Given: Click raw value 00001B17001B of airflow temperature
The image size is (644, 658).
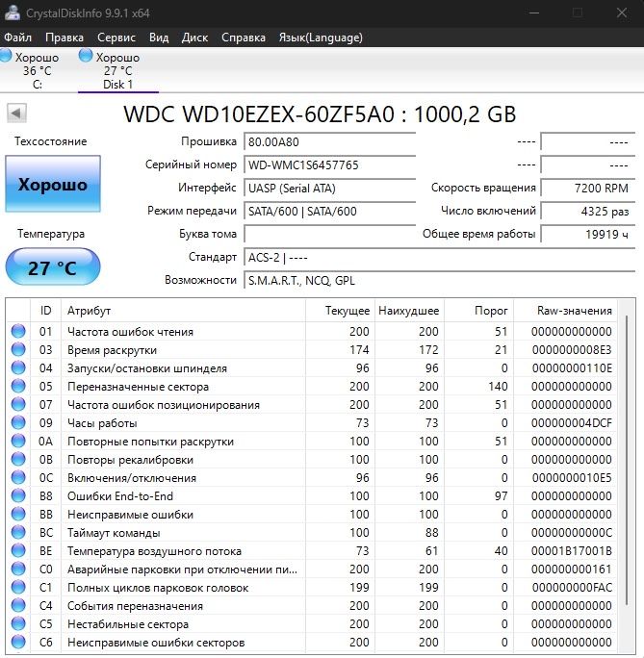Looking at the screenshot, I should point(572,551).
